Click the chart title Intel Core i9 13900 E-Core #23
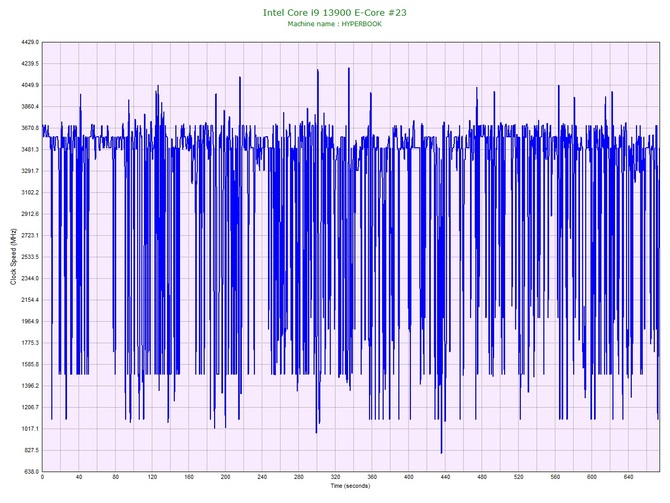Viewport: 670px width, 503px height. pos(335,12)
